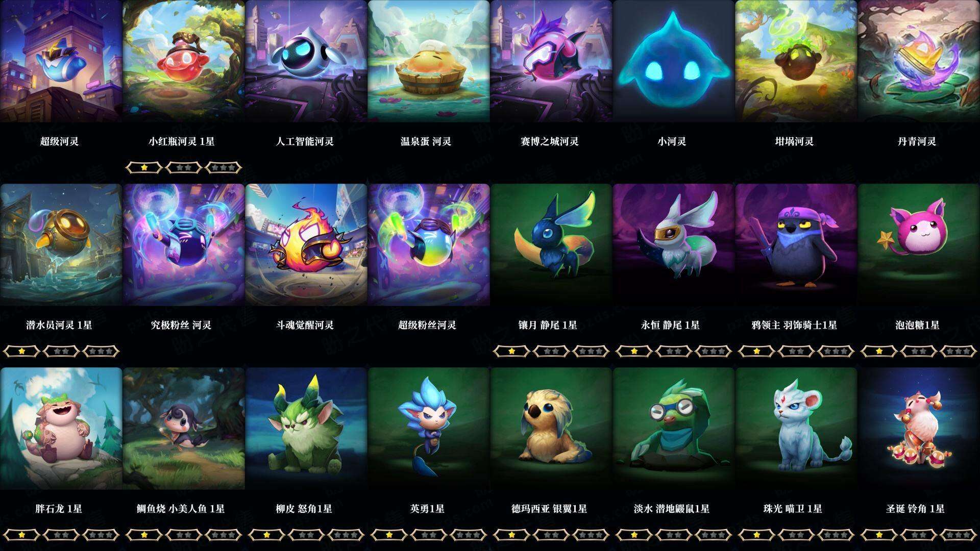Choose three-star tier under 潜水员河灵
The height and width of the screenshot is (551, 980).
(101, 351)
